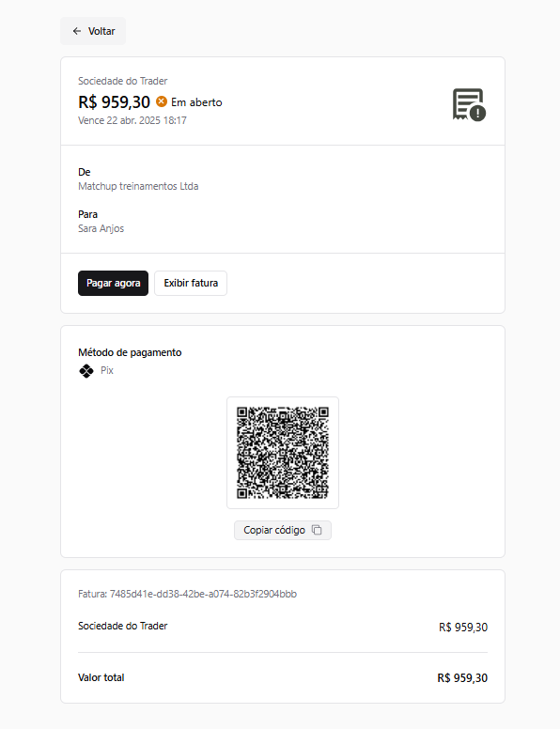Click the Pix diamond logo icon
This screenshot has height=729, width=560.
(86, 371)
